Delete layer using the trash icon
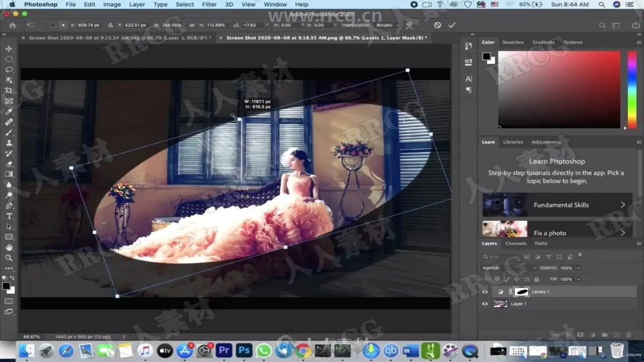Image resolution: width=644 pixels, height=362 pixels. [628, 335]
